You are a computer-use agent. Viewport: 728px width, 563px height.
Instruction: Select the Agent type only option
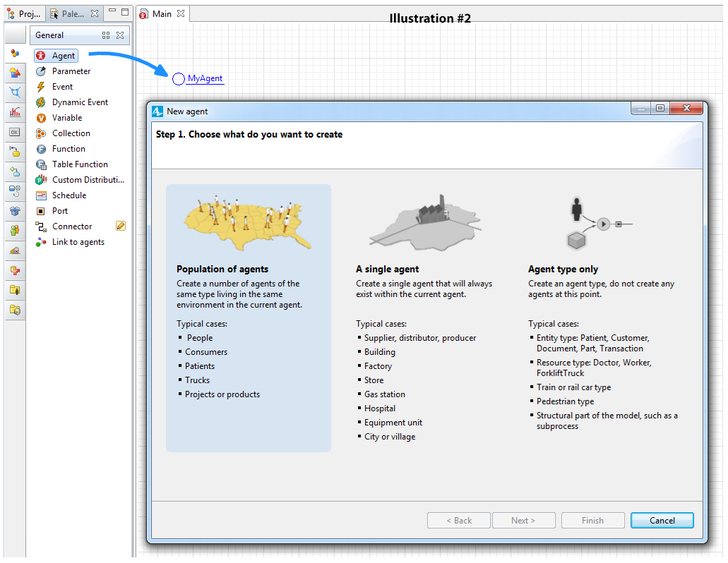click(602, 317)
